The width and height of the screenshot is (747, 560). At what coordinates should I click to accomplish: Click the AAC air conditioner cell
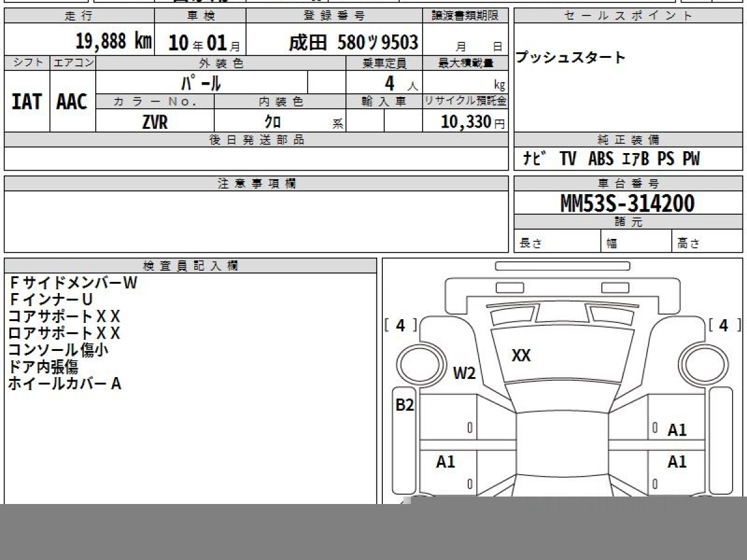click(72, 101)
